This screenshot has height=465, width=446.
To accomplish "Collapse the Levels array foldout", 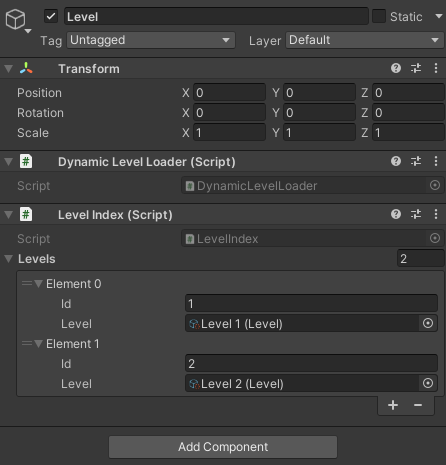I will pyautogui.click(x=8, y=259).
